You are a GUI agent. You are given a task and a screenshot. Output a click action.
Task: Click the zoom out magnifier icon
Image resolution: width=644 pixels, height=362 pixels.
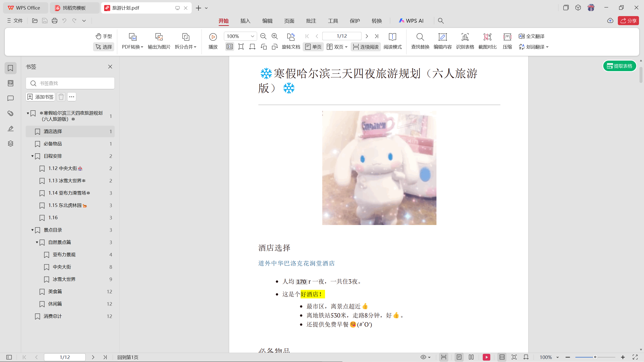(x=263, y=36)
